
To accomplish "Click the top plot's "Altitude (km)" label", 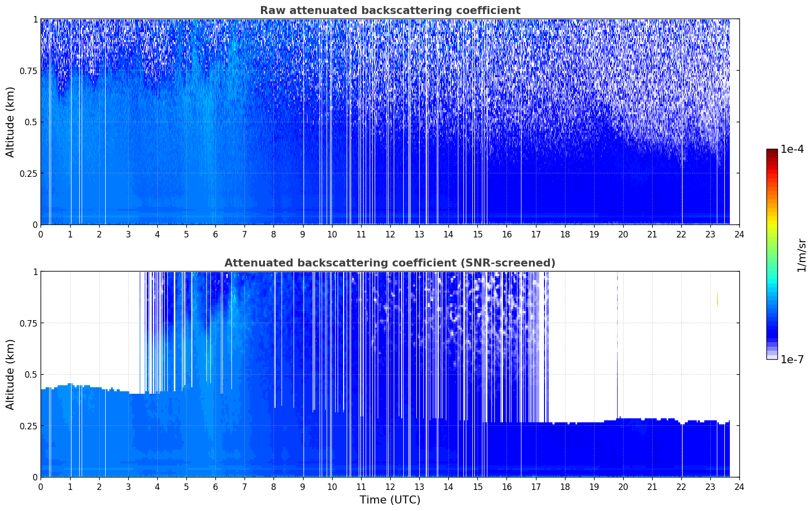I will pos(11,122).
